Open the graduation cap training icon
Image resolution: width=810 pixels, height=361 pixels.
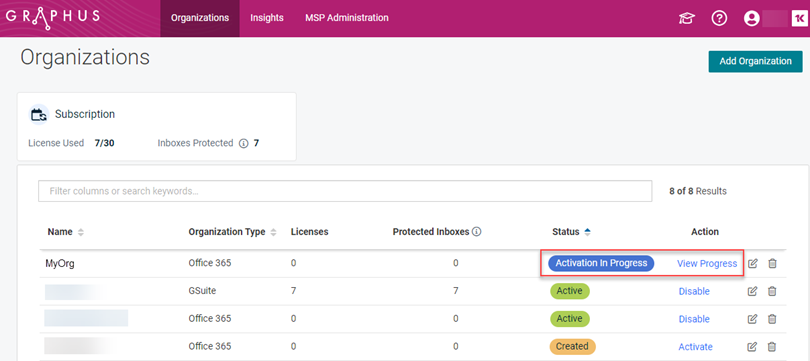(687, 19)
